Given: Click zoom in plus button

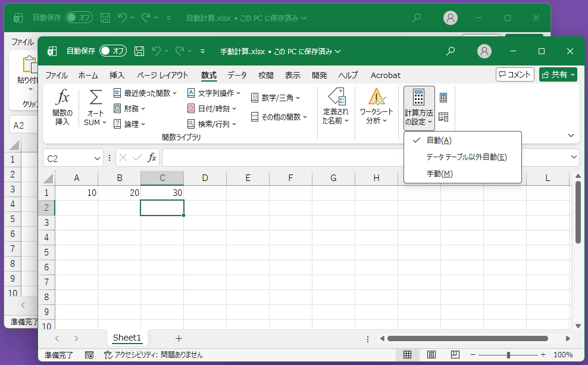Looking at the screenshot, I should coord(543,354).
